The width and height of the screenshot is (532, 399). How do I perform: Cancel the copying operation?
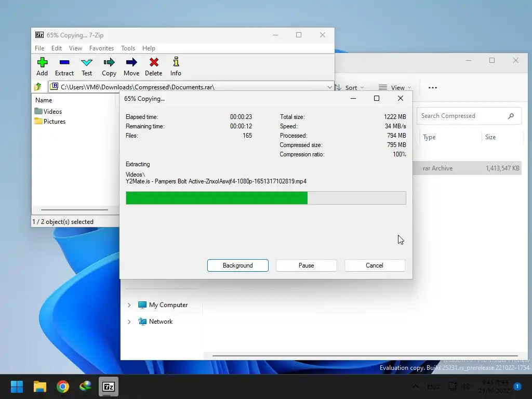coord(375,265)
